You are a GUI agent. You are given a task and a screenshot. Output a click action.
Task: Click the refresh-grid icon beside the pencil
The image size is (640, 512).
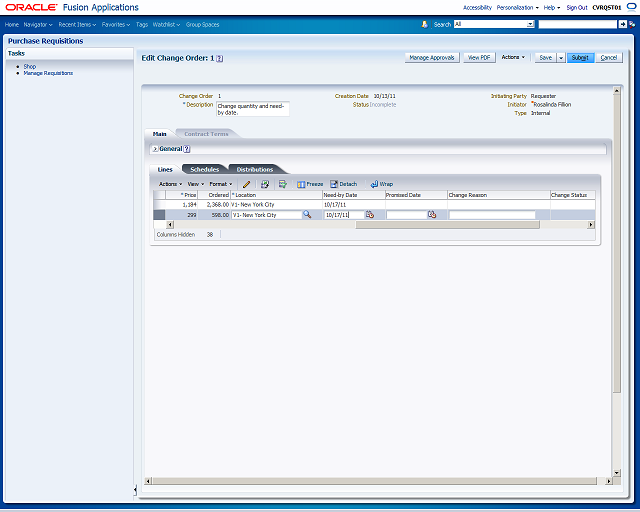pos(265,184)
